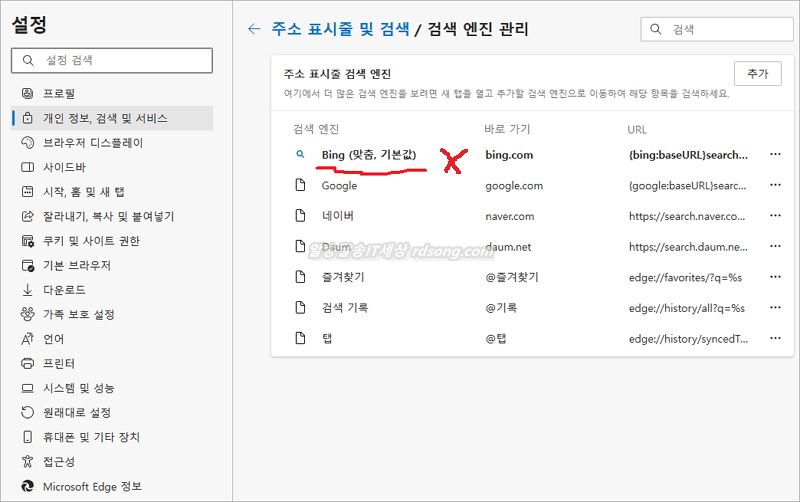
Task: Click the 프린터 icon in the sidebar
Action: click(x=28, y=363)
